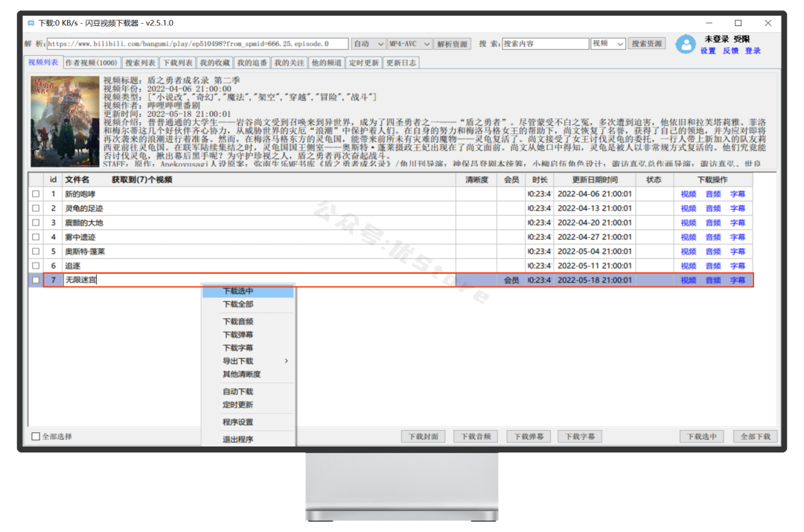Click 音频 link for row 奥斯特·蓬莱
This screenshot has width=804, height=532.
click(x=713, y=251)
